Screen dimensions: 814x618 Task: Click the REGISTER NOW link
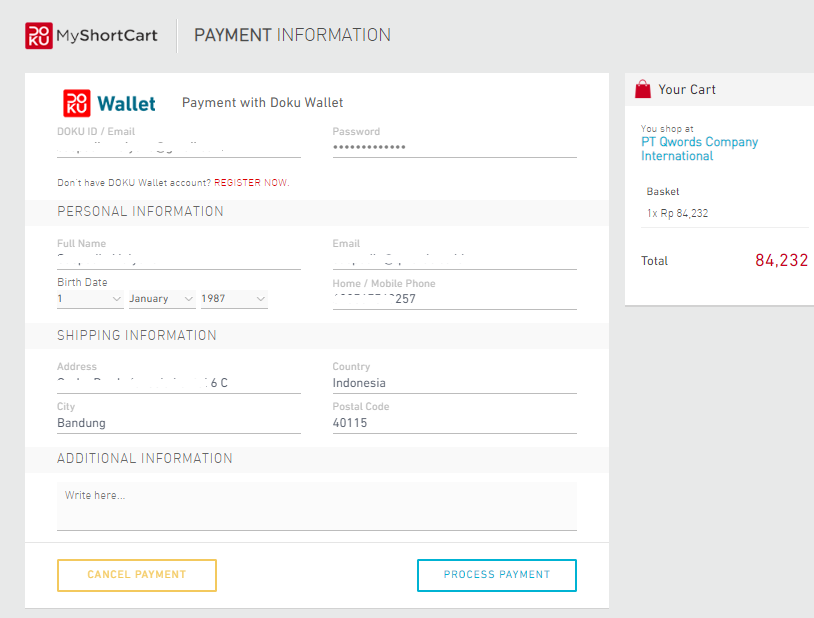[251, 183]
